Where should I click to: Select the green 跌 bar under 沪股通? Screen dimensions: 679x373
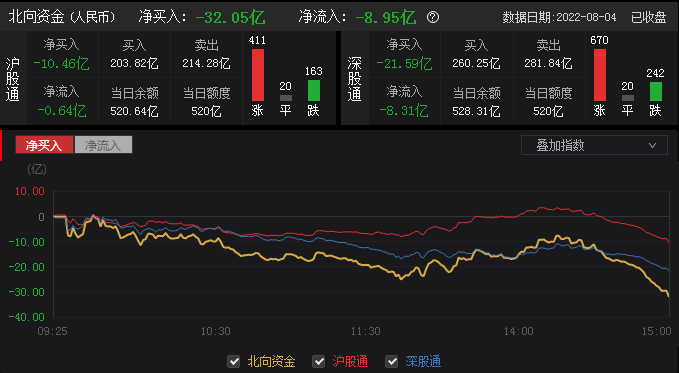coord(314,90)
